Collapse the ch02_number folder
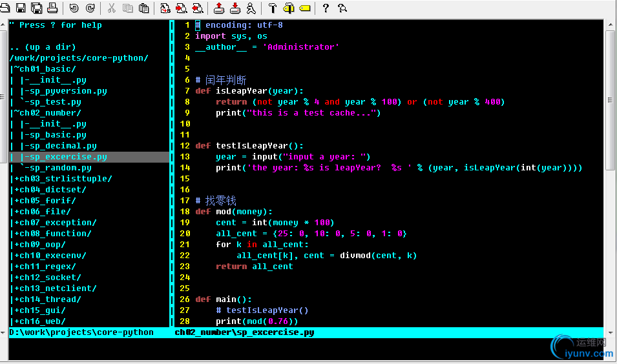 click(x=48, y=113)
